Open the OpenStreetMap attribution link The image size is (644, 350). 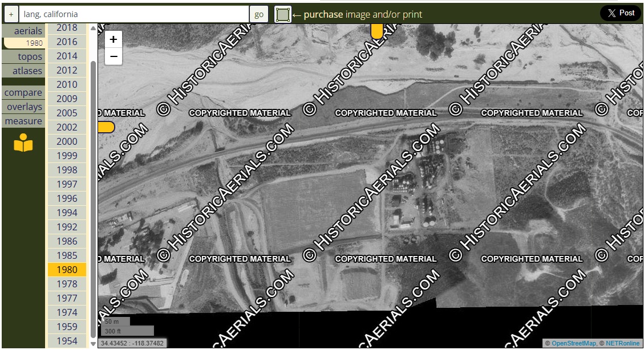coord(573,343)
